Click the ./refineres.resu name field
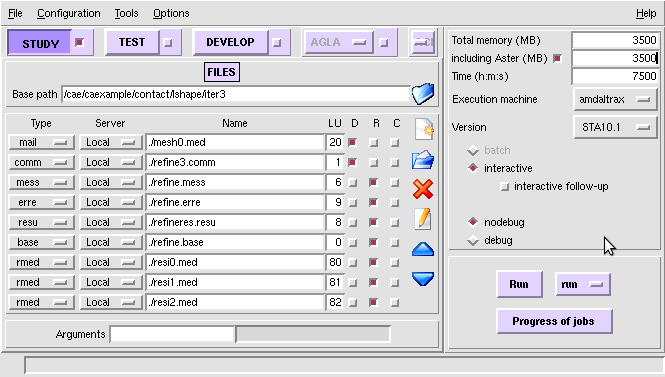 (235, 222)
